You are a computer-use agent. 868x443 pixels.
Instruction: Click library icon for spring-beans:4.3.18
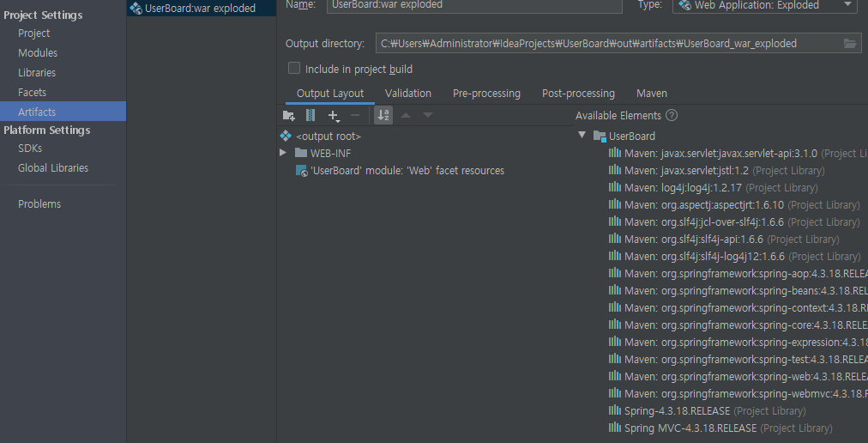click(x=614, y=290)
